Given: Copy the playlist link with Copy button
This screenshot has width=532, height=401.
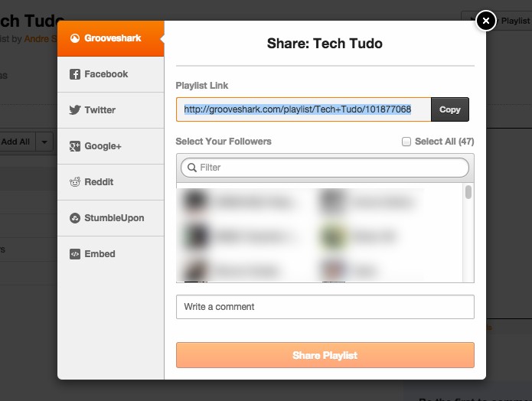Looking at the screenshot, I should (450, 109).
